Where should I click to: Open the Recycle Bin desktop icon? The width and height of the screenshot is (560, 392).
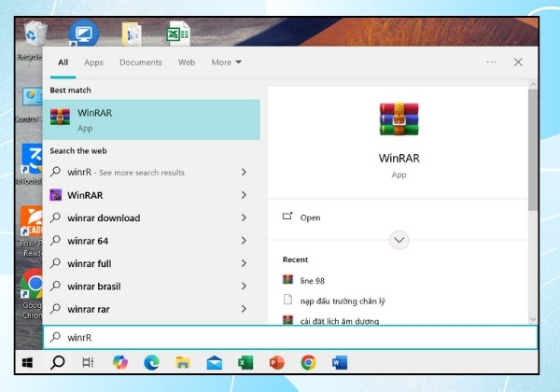[34, 35]
